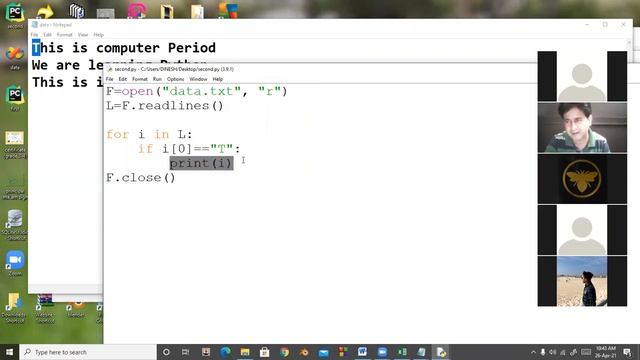
Task: Open Notepad File menu
Action: pos(34,35)
